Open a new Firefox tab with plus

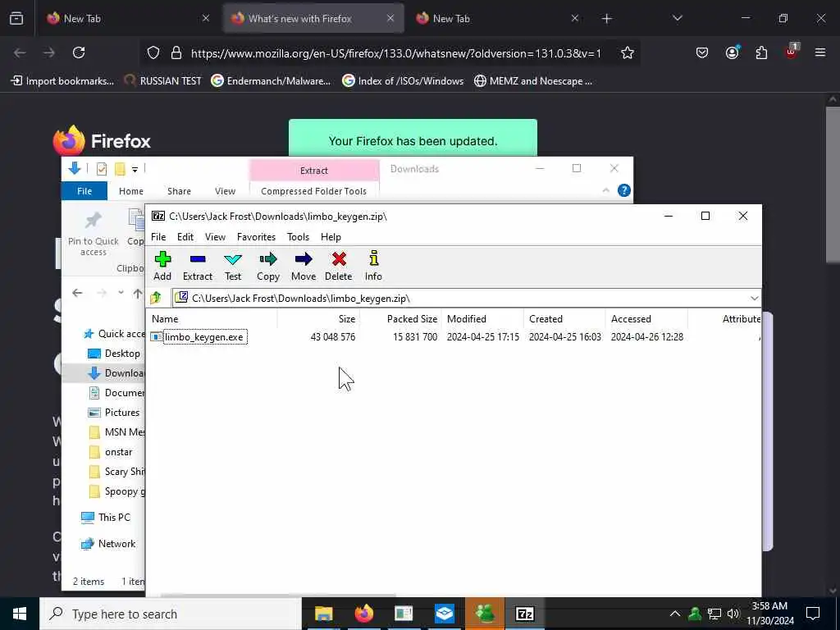pyautogui.click(x=606, y=19)
